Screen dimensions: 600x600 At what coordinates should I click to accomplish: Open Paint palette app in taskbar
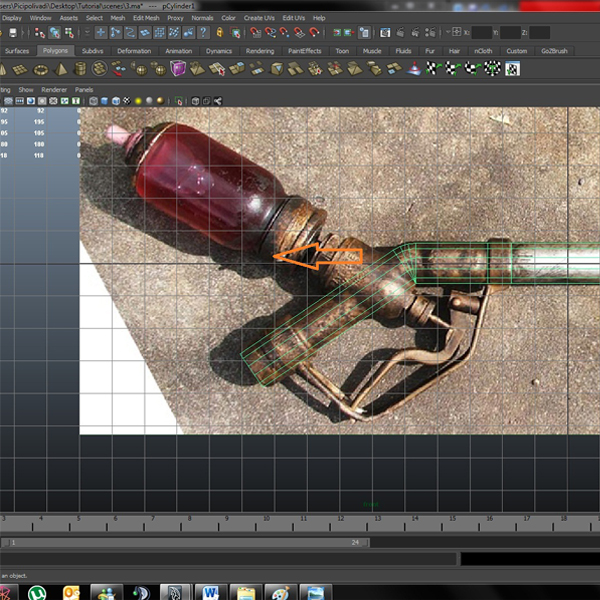pyautogui.click(x=281, y=592)
